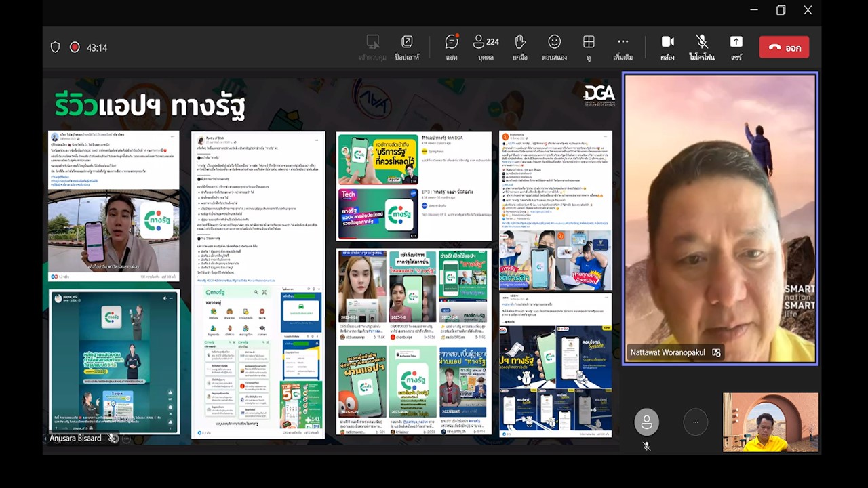This screenshot has height=488, width=868.
Task: Turn on the camera (กล้อง)
Action: [x=667, y=47]
